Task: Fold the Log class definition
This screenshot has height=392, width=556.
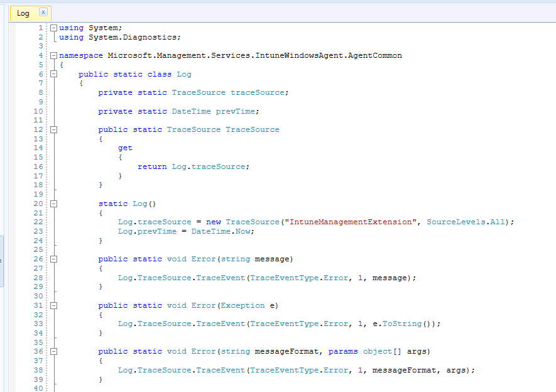Action: click(x=53, y=74)
